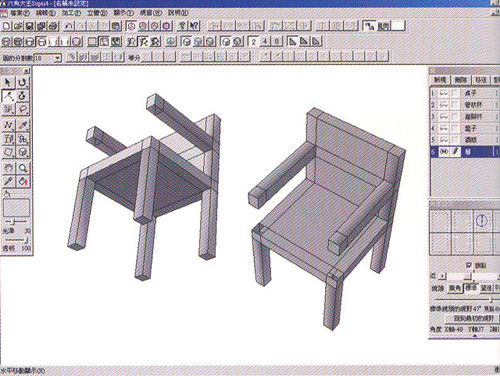Toggle visibility of layer 1 桌子

[444, 93]
